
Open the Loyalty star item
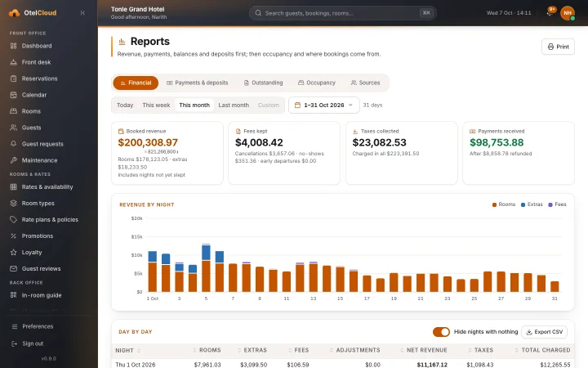(14, 253)
